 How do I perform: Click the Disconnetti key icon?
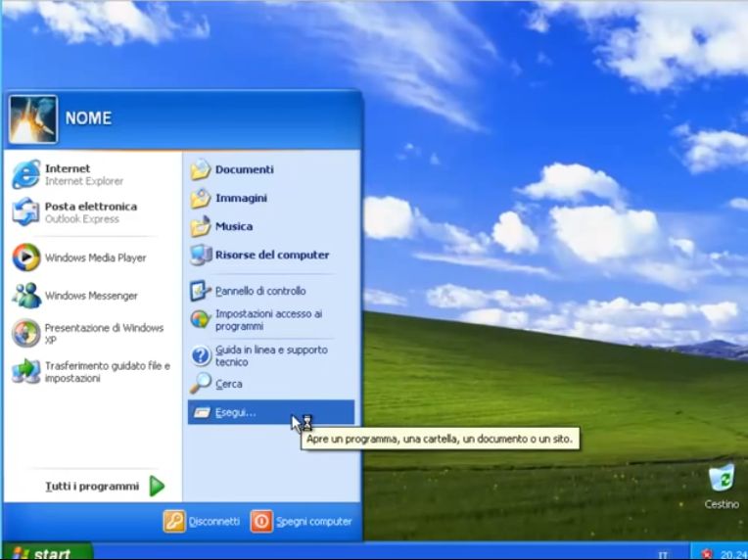coord(174,522)
